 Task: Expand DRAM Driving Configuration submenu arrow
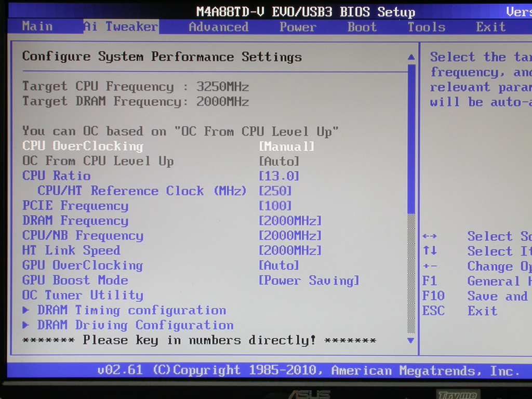coord(26,325)
